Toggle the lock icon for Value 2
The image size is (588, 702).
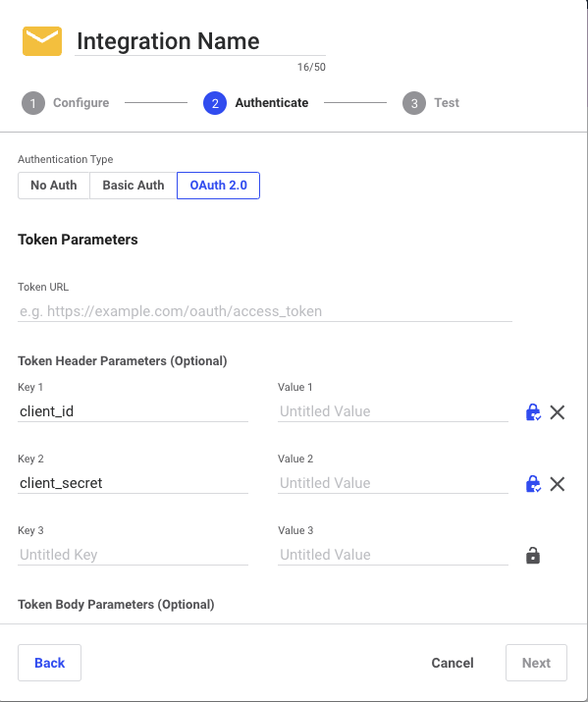(x=533, y=483)
